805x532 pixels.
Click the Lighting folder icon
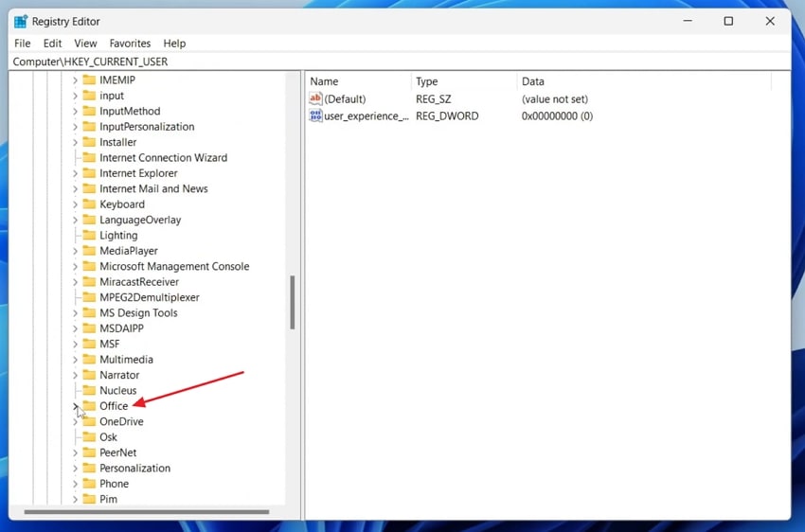point(89,235)
